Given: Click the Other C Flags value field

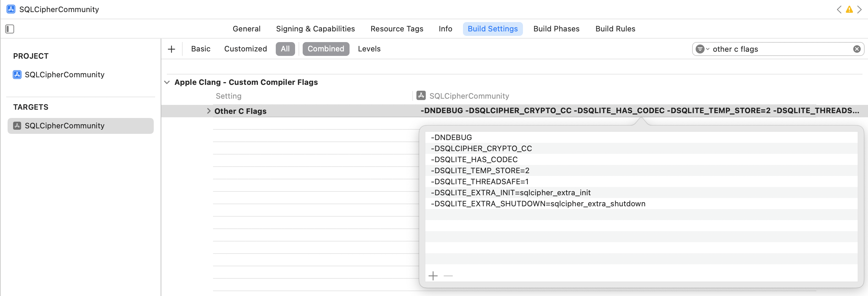Looking at the screenshot, I should pyautogui.click(x=640, y=111).
